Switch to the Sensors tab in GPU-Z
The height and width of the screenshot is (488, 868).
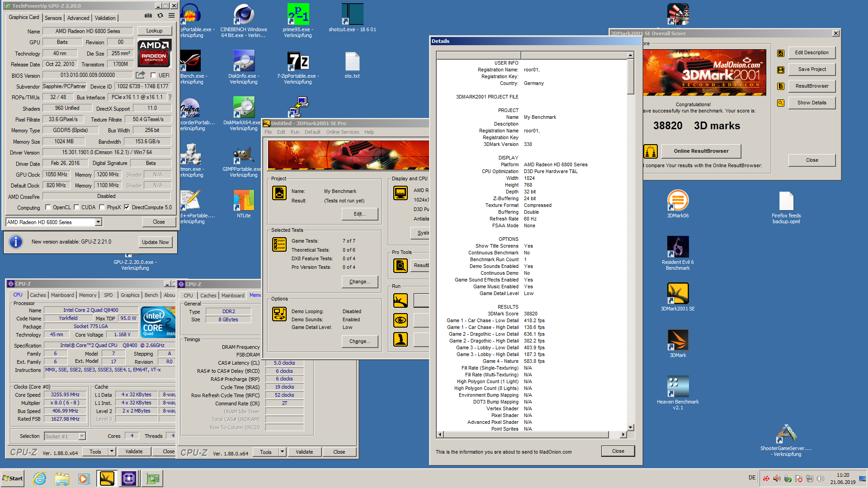(x=53, y=18)
